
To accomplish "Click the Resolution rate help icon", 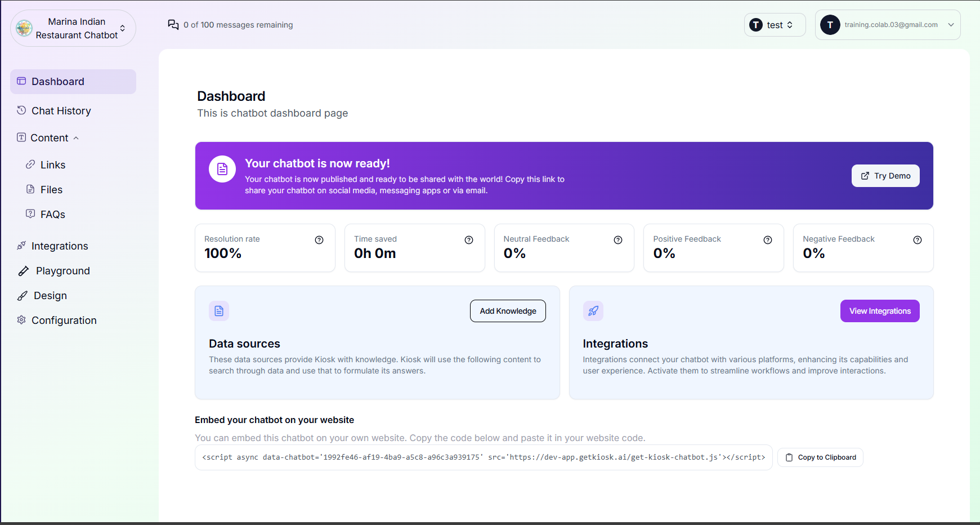I will click(319, 240).
